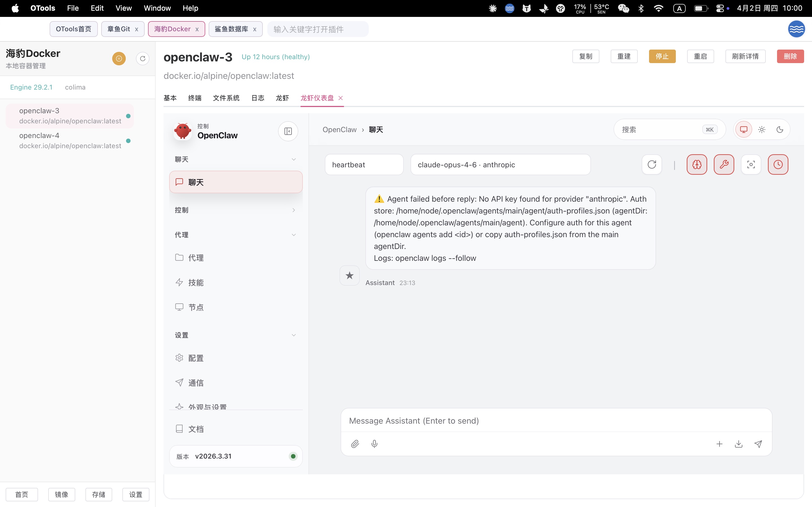Toggle the wrench tool-calls button
Image resolution: width=812 pixels, height=507 pixels.
(724, 165)
